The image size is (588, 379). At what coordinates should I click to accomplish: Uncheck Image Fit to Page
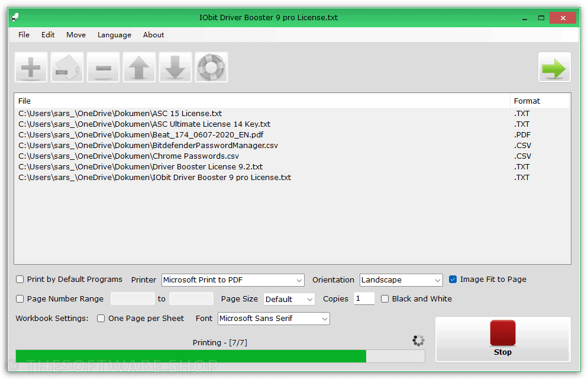[453, 279]
